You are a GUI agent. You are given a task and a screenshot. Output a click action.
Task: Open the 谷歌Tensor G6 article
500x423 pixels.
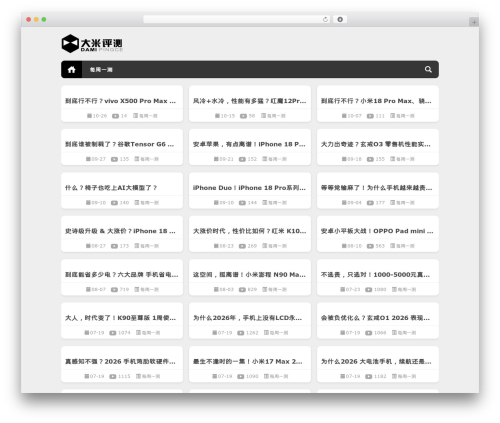tap(119, 144)
